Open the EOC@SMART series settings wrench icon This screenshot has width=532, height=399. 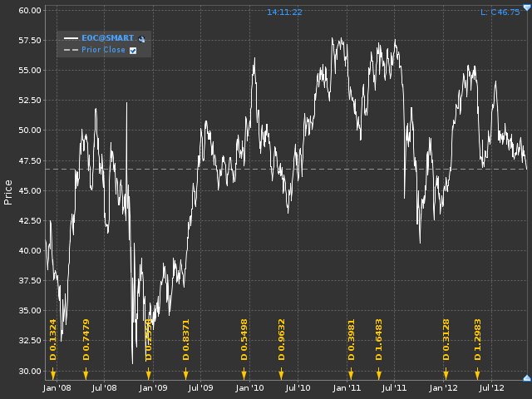tap(141, 39)
